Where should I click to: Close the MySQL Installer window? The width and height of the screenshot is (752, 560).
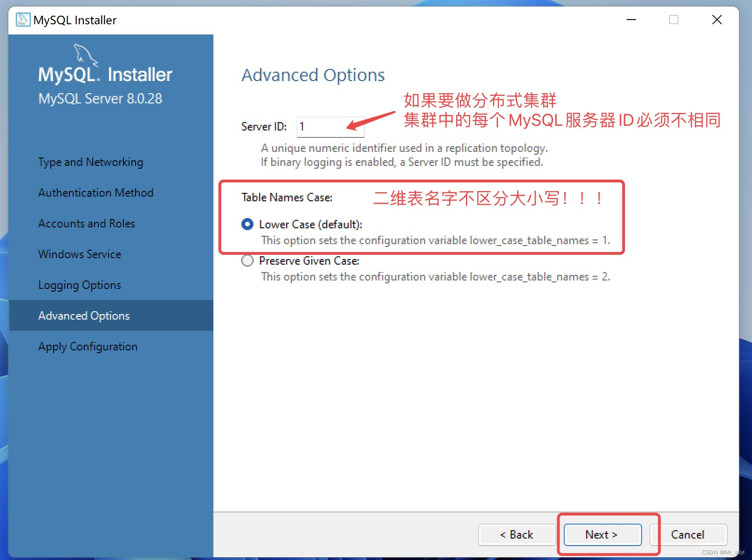pyautogui.click(x=717, y=20)
